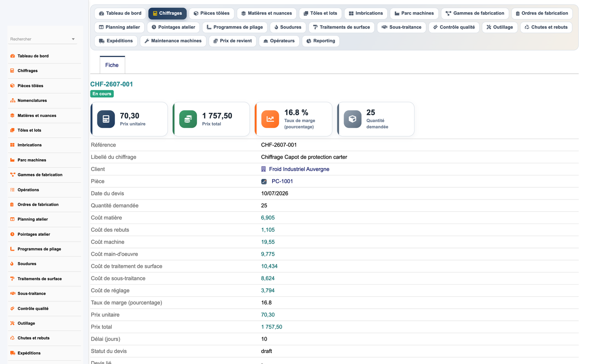The image size is (589, 364).
Task: Click the Tableau de bord sidebar icon
Action: (x=13, y=56)
